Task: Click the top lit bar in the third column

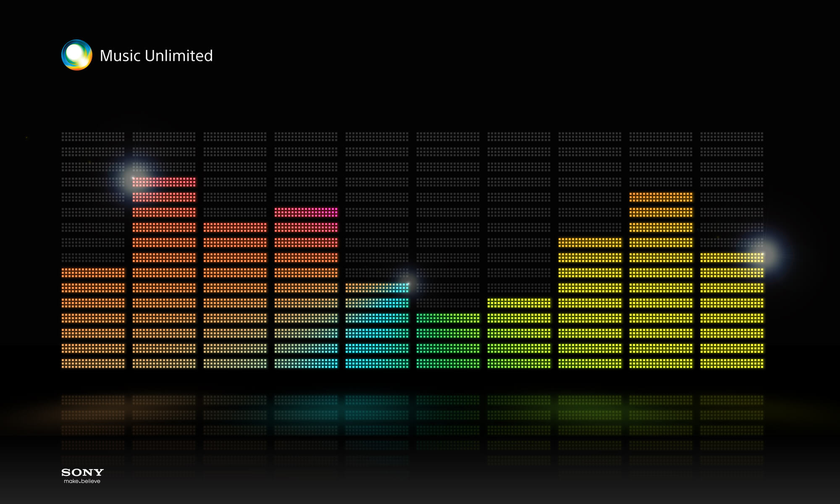Action: (x=235, y=227)
